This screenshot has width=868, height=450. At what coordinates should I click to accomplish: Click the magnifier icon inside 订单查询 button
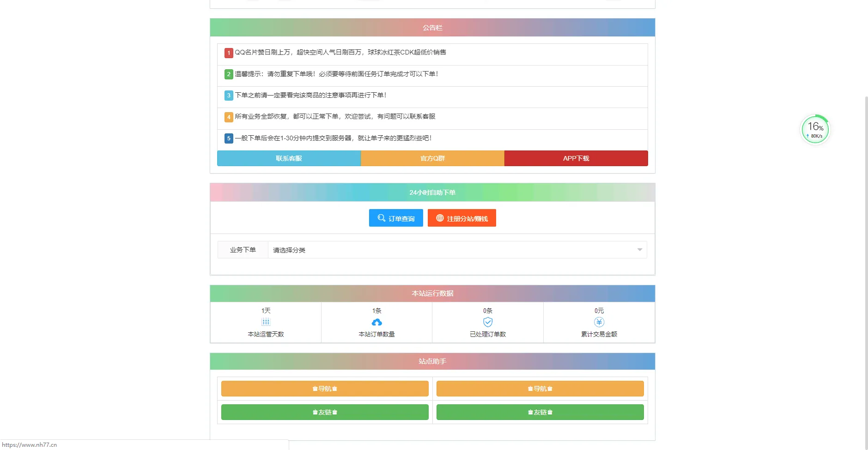click(382, 218)
